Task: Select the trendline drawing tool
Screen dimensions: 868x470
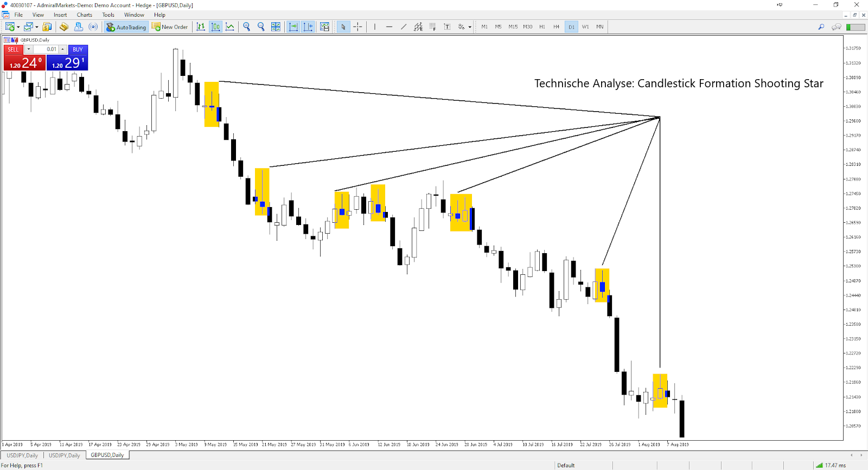Action: click(404, 27)
